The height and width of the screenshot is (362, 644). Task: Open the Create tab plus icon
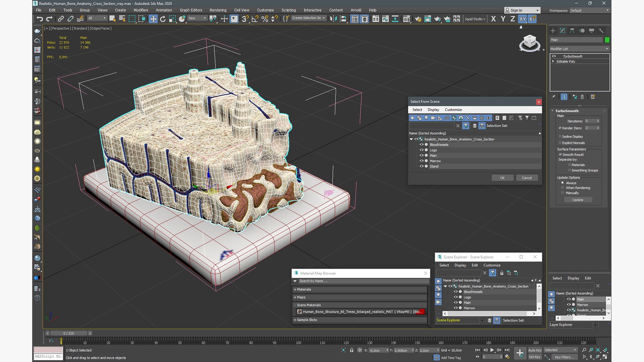[x=553, y=31]
